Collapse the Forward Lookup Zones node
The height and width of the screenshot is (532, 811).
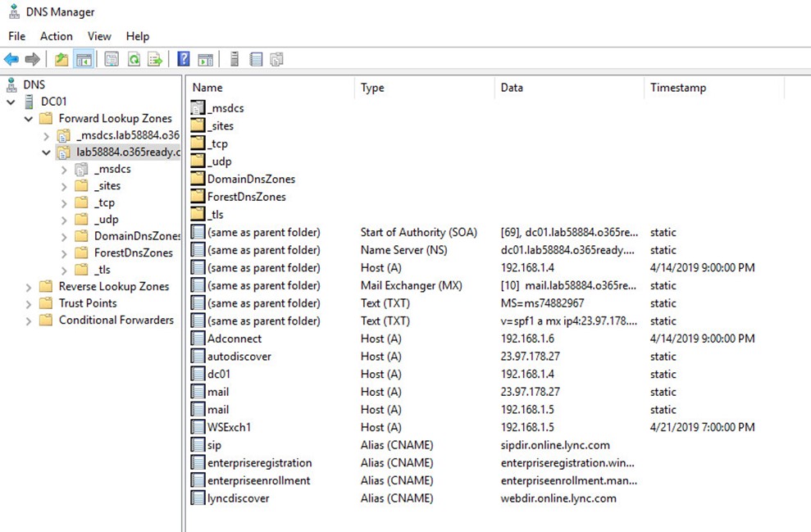[29, 119]
